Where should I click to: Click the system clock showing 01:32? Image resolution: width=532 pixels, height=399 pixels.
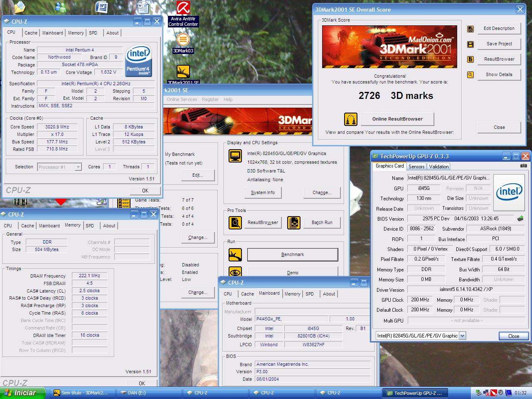[520, 393]
